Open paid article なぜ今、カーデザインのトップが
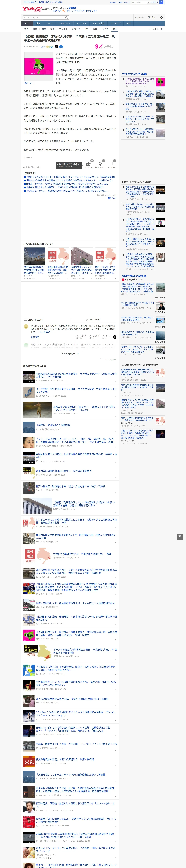This screenshot has height=868, width=186. click(137, 349)
